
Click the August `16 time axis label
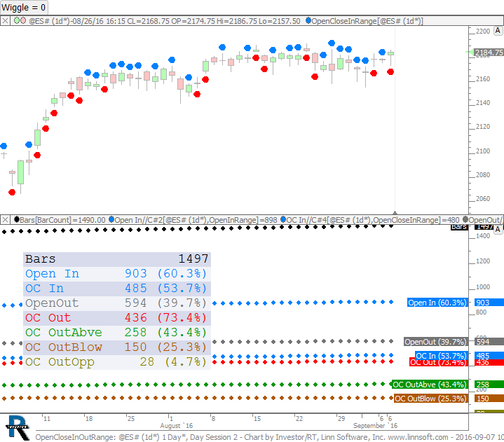pos(176,426)
